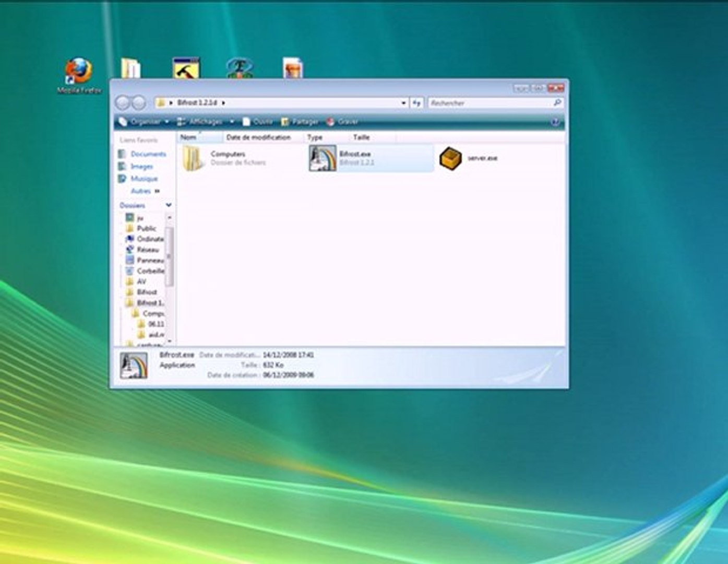Select the Computers folder icon
The width and height of the screenshot is (728, 564).
pos(193,158)
